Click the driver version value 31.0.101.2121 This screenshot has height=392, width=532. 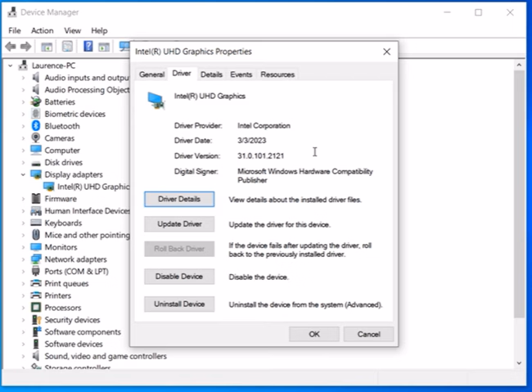click(260, 155)
